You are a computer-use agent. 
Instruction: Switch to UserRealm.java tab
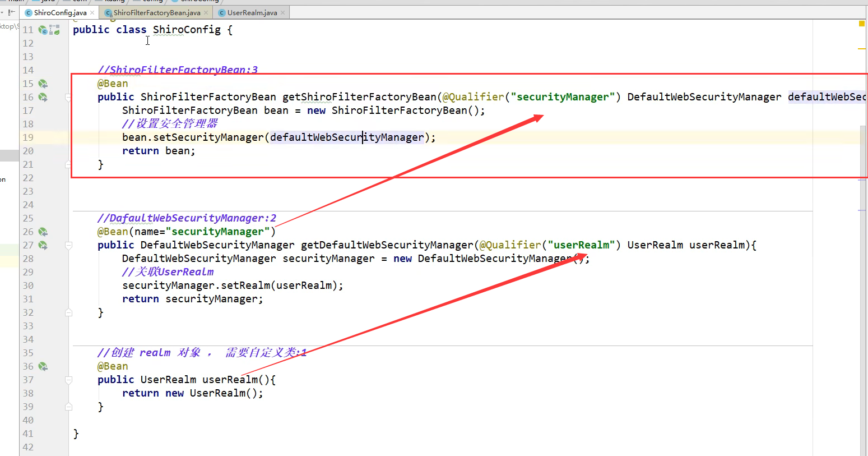click(x=252, y=12)
